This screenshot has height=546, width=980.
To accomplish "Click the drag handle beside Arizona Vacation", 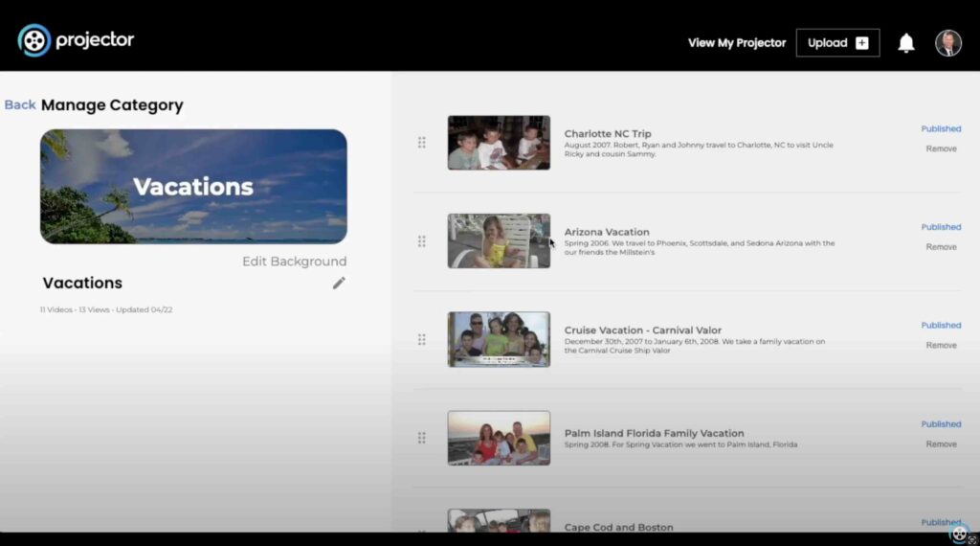I will (x=422, y=241).
